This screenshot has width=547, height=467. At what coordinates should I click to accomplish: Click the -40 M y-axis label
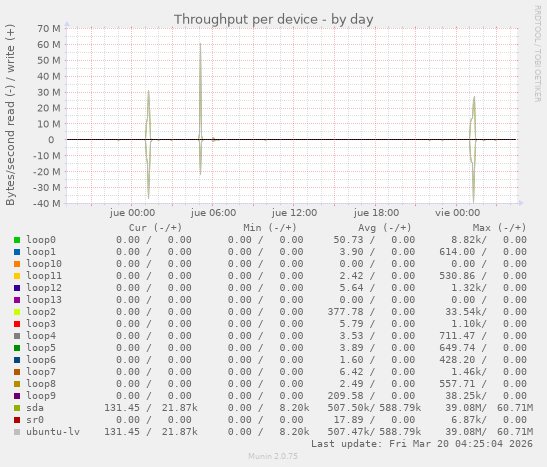coord(46,204)
